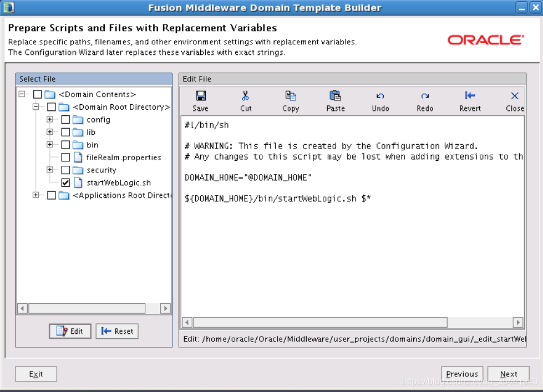
Task: Click the editor horizontal scrollbar thumb
Action: point(321,323)
